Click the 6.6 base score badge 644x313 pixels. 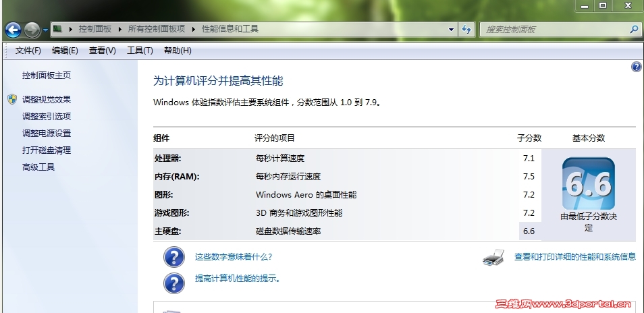coord(589,183)
